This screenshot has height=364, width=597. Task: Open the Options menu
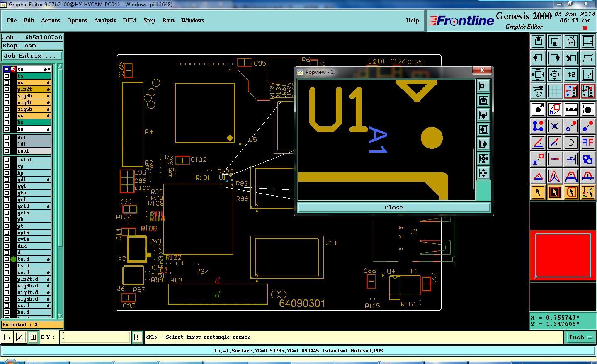pos(77,20)
